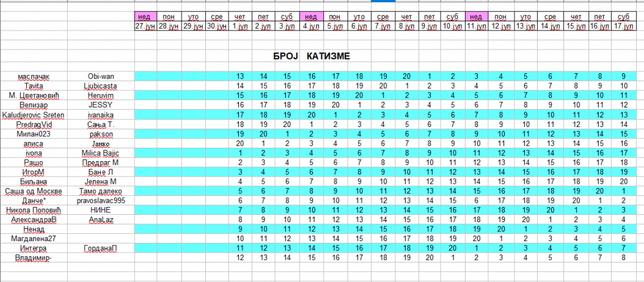Viewport: 644px width, 282px height.
Task: Click Данче* row value 6 under 11.јул
Action: tap(477, 201)
